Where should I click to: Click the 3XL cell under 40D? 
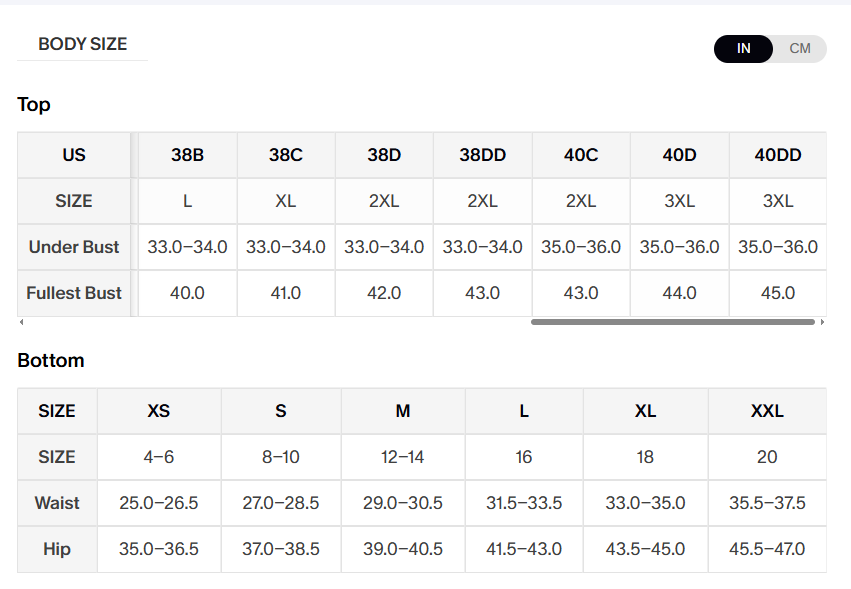point(679,201)
